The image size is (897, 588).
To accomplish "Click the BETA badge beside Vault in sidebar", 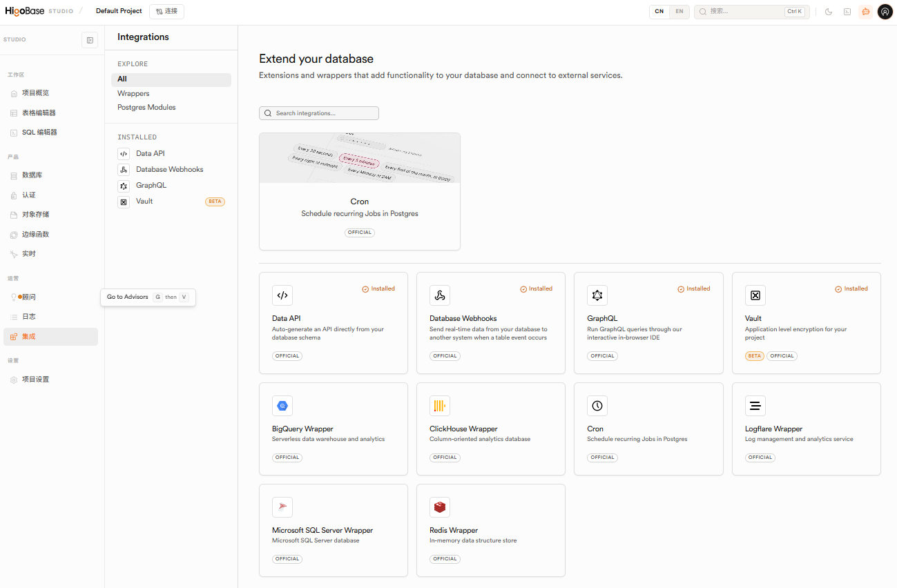I will tap(215, 202).
